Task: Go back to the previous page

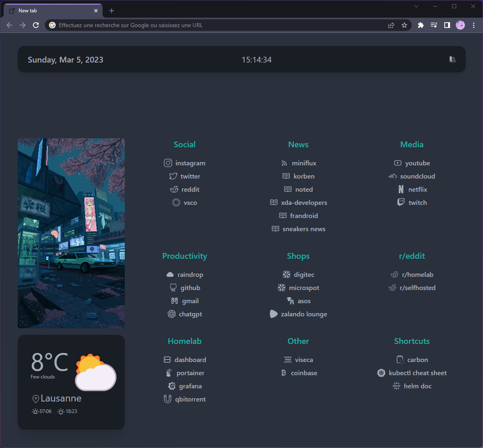Action: point(9,25)
